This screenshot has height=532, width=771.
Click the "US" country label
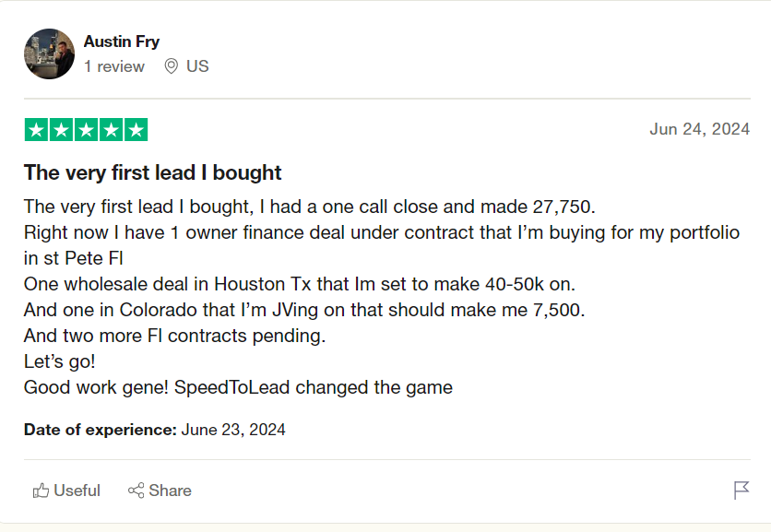click(197, 66)
